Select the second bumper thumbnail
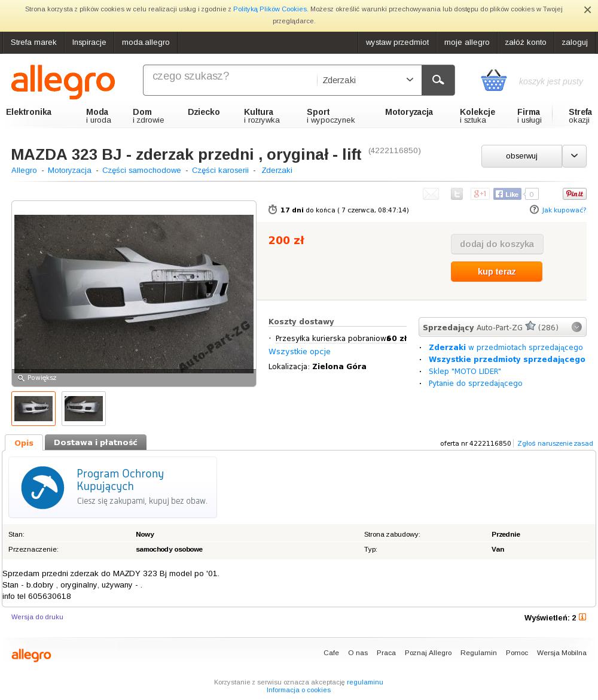This screenshot has width=598, height=700. pyautogui.click(x=84, y=409)
